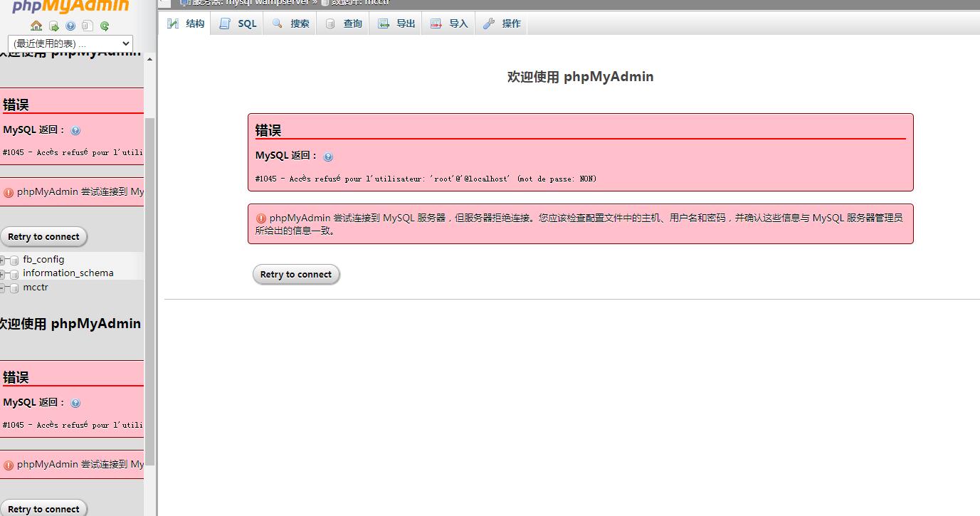Open the documentation pages icon

88,26
